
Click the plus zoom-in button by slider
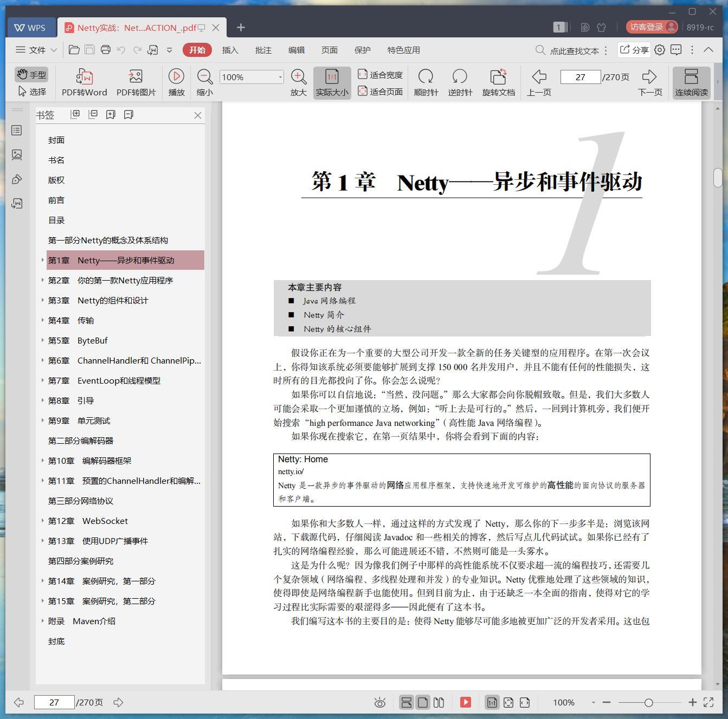coord(692,702)
